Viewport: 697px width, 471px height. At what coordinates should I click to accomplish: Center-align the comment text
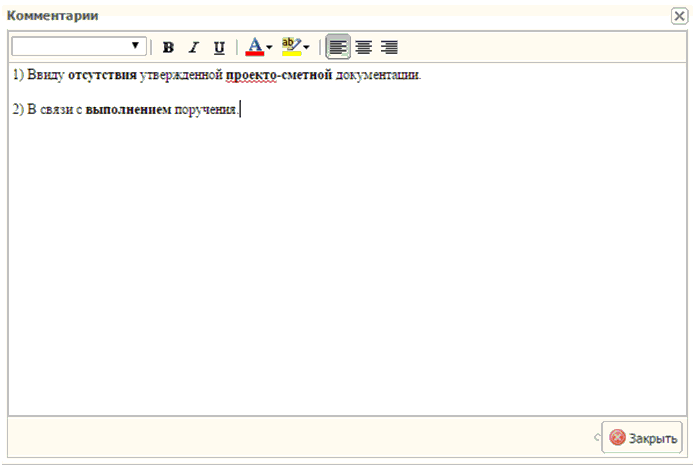click(x=364, y=47)
